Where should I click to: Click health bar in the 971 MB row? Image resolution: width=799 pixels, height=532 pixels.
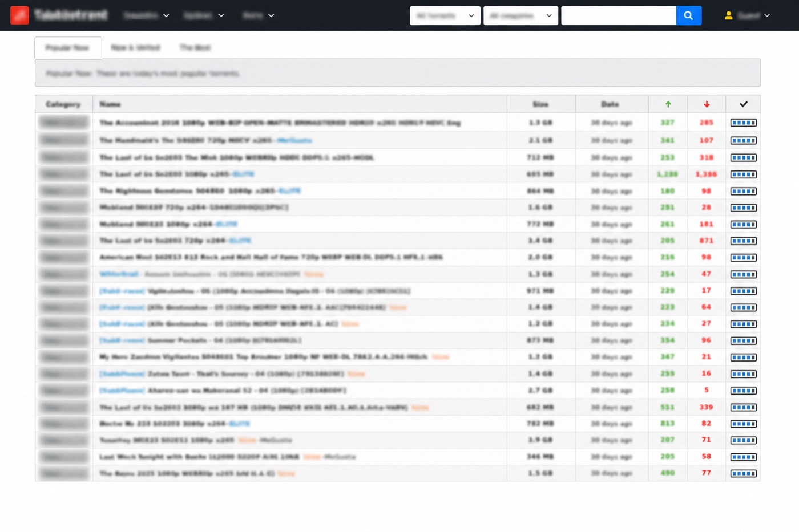743,291
